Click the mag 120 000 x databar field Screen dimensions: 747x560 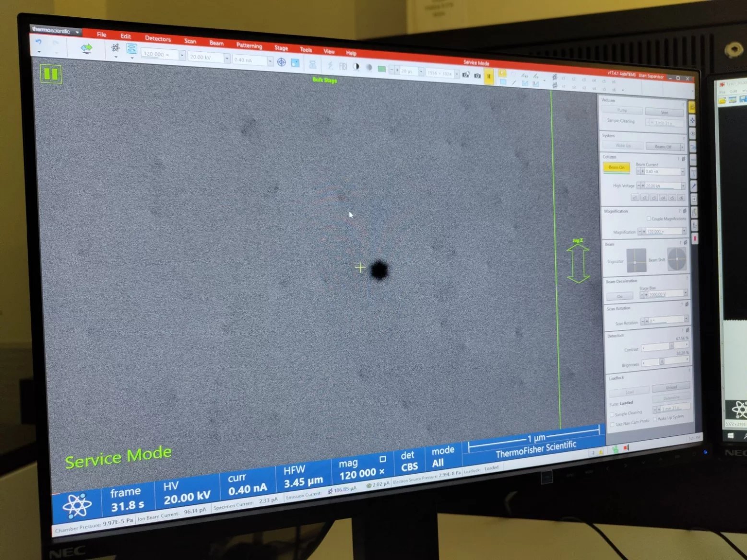361,469
